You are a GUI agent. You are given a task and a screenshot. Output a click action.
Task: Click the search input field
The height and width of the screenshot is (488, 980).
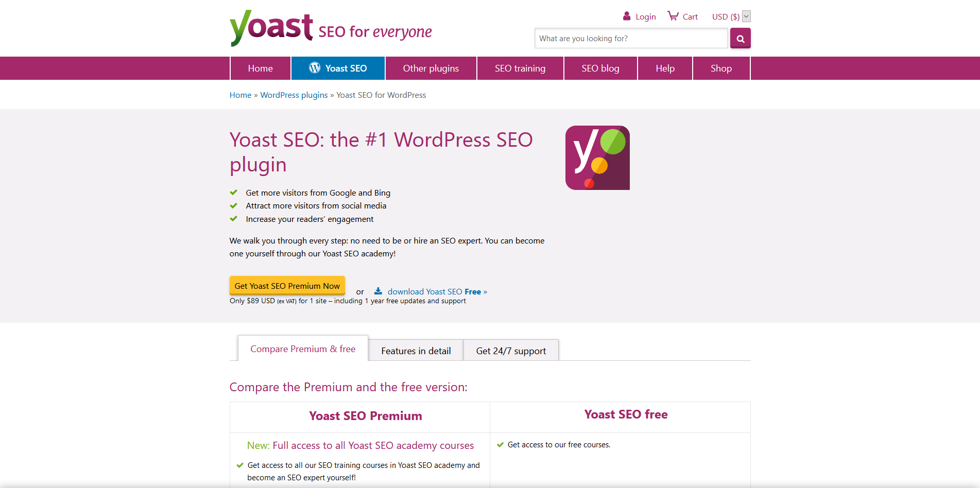(x=631, y=38)
